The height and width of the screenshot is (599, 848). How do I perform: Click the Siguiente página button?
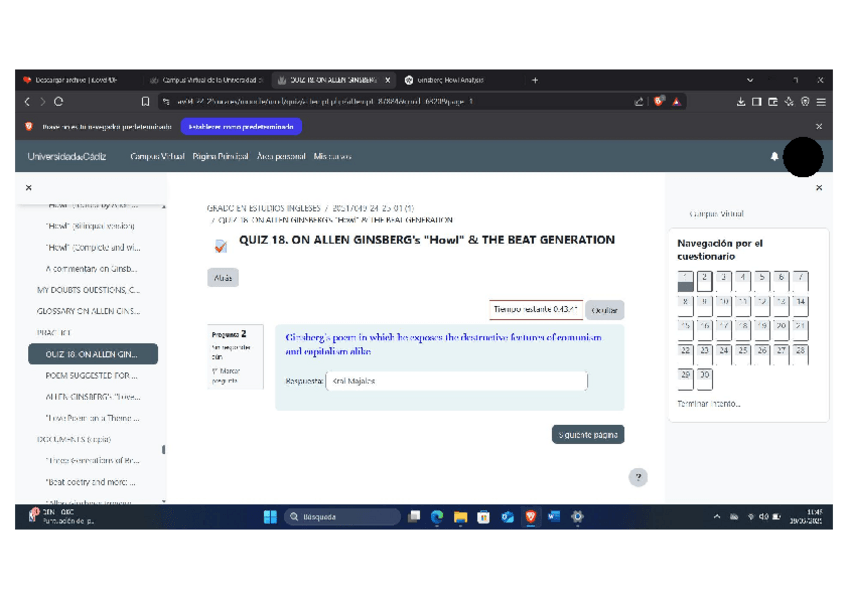pos(588,434)
